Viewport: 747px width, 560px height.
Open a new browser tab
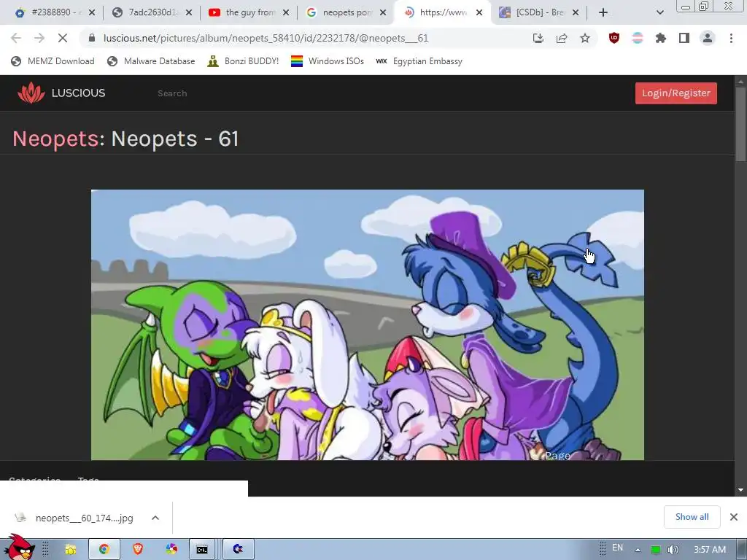point(603,12)
